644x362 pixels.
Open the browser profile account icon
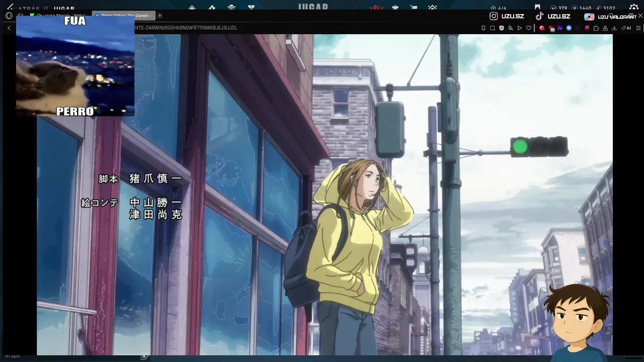point(605,28)
